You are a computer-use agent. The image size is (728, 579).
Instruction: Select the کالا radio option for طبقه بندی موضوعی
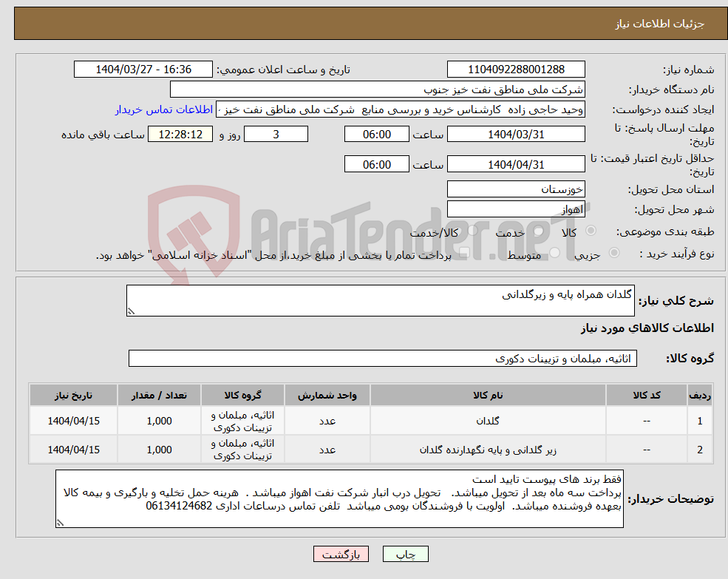tap(591, 229)
